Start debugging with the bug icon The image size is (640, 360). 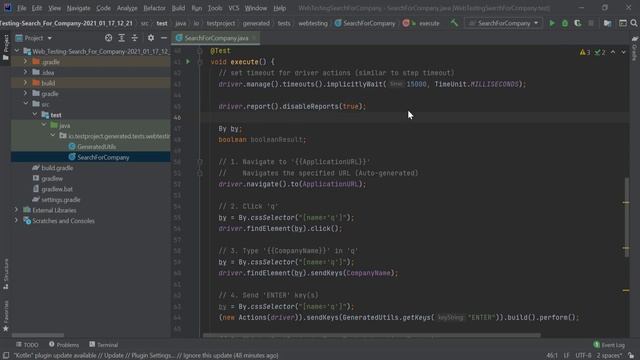click(565, 23)
